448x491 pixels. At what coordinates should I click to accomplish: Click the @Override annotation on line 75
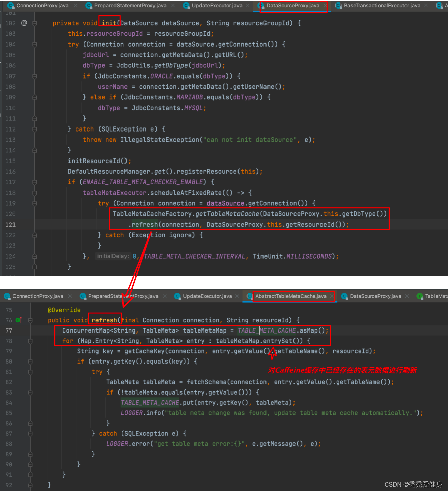(x=64, y=310)
